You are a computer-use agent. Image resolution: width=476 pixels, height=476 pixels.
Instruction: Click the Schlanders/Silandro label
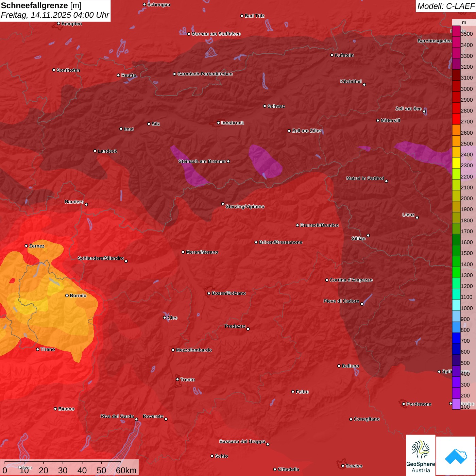point(101,258)
